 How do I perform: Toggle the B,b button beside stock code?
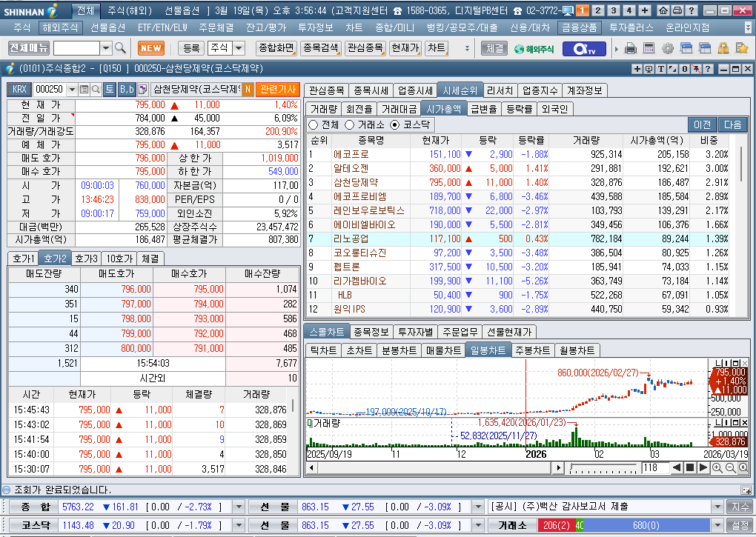tap(126, 89)
